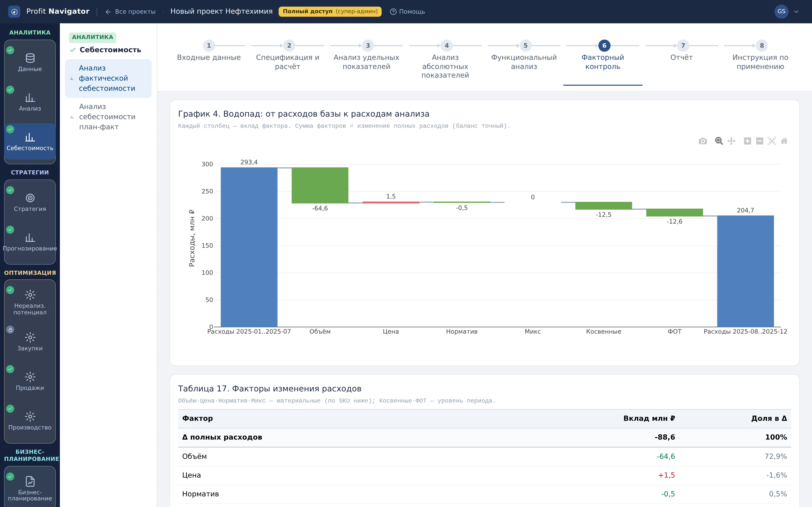Open the Данные sidebar section
Image resolution: width=812 pixels, height=507 pixels.
click(30, 62)
